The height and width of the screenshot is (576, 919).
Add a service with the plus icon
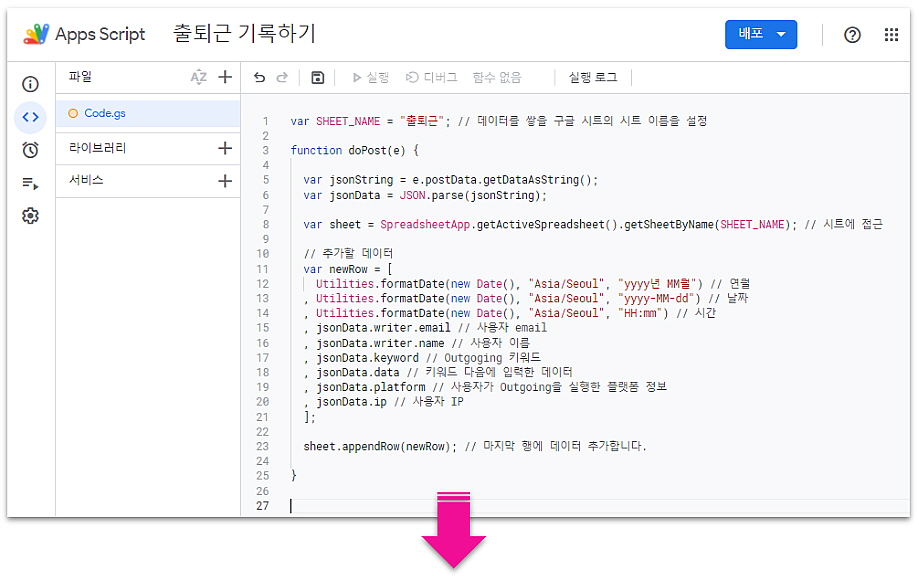click(225, 181)
